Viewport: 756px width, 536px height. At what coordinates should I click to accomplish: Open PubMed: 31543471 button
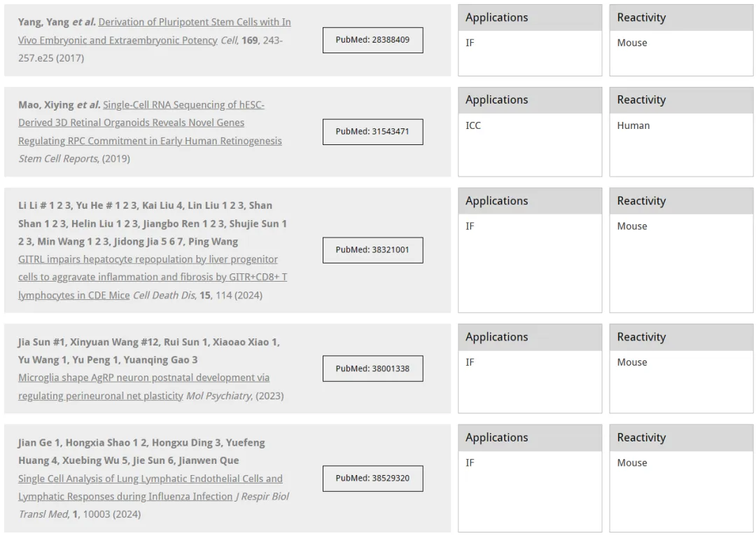tap(372, 132)
